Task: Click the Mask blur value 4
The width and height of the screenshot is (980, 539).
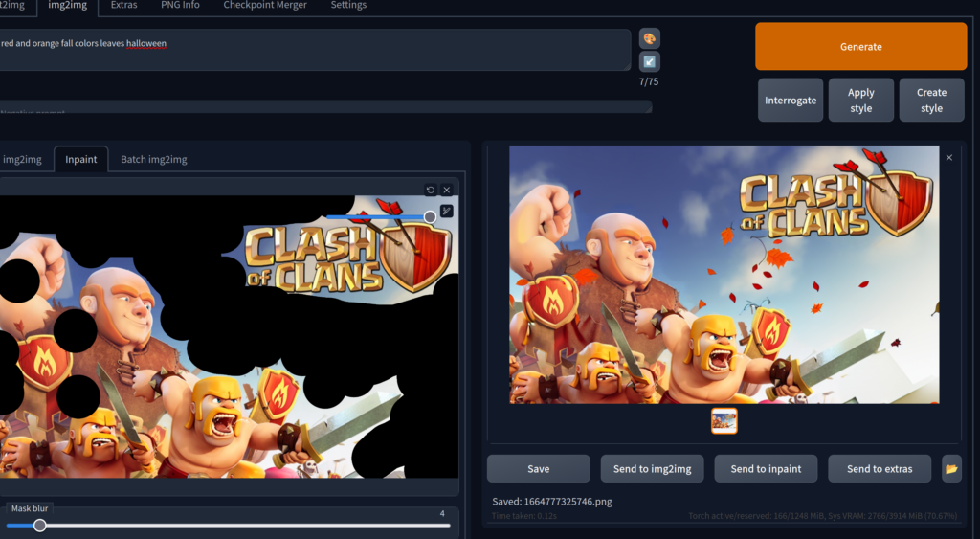Action: [x=442, y=513]
